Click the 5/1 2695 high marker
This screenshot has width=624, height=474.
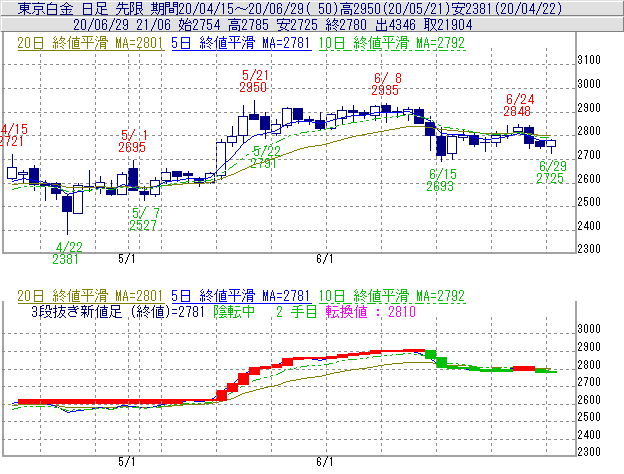click(133, 141)
